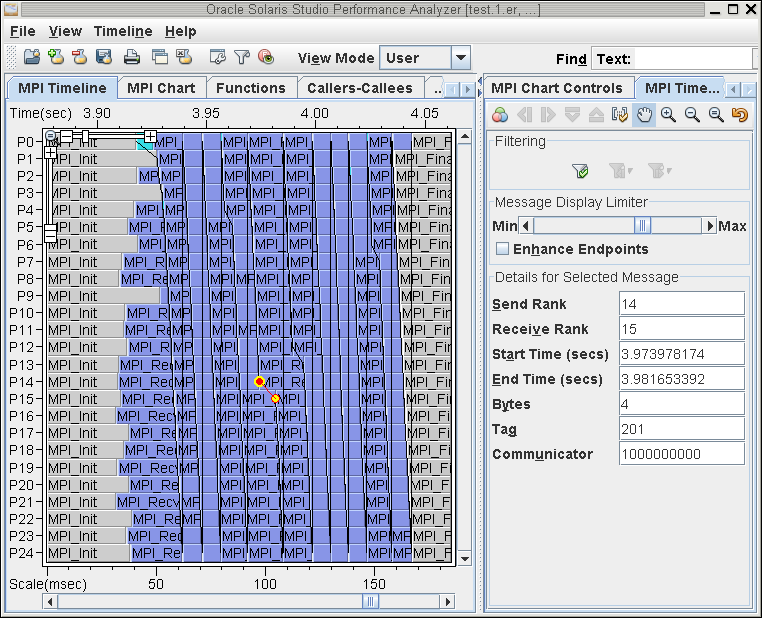Open an experiment with the folder-flask icon

32,57
